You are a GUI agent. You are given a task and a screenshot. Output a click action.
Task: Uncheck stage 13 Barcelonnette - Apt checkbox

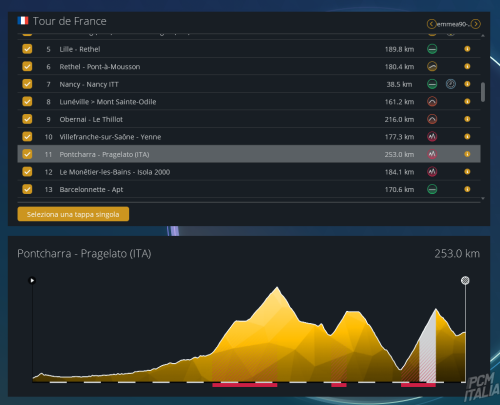(x=27, y=189)
